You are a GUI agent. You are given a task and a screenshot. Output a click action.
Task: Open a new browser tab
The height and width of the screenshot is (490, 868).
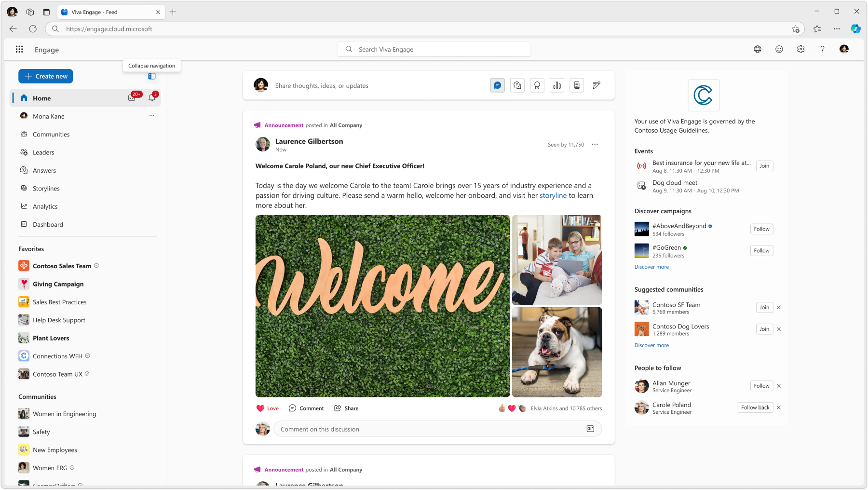pos(173,12)
